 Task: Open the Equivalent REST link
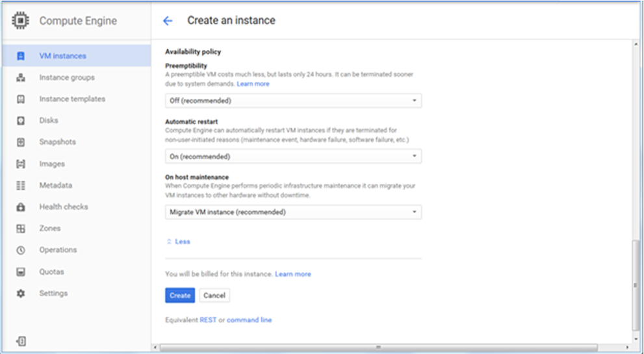[x=208, y=320]
